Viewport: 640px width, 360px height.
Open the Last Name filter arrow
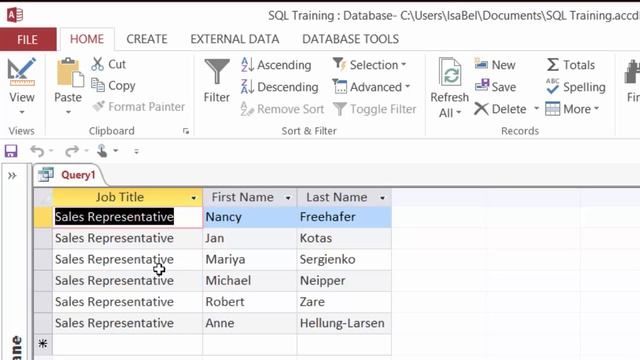[382, 198]
